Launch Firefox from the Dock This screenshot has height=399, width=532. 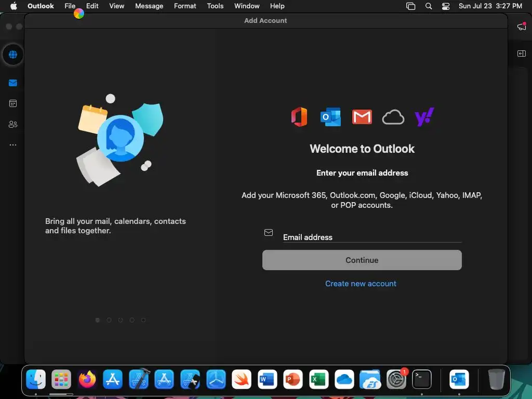pos(87,379)
